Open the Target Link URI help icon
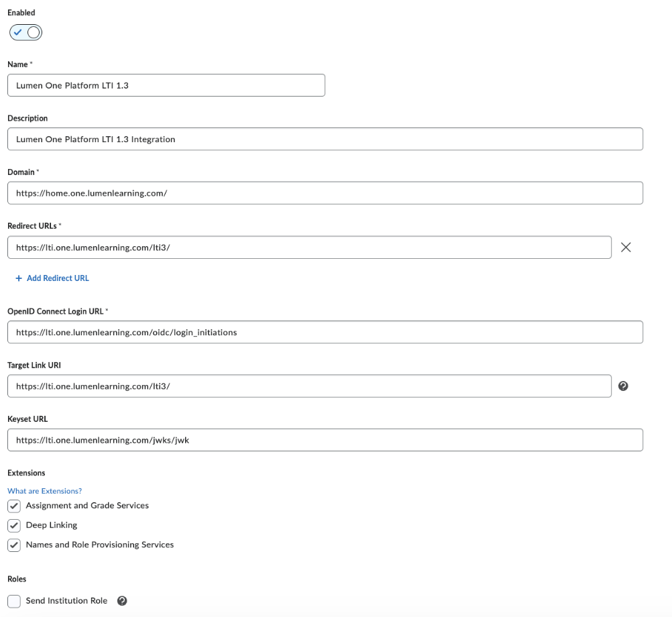Screen dimensions: 672x617 click(x=624, y=386)
